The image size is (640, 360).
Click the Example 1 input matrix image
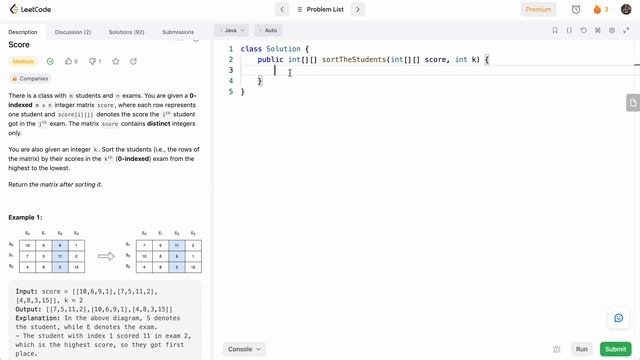47,252
